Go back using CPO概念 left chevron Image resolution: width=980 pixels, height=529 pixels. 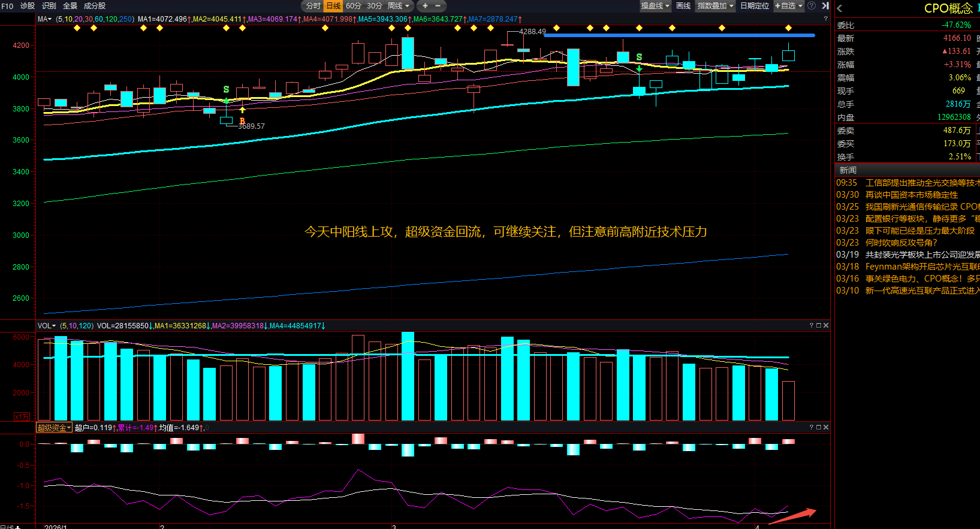coord(840,8)
